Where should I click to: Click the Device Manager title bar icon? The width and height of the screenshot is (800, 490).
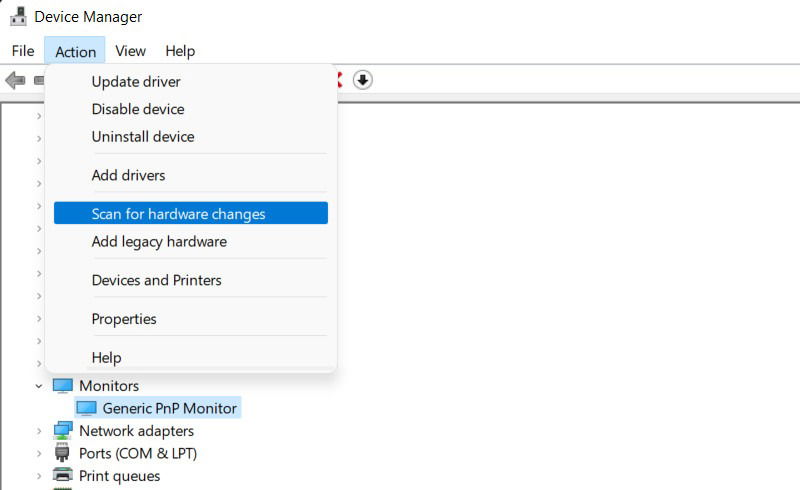(18, 16)
